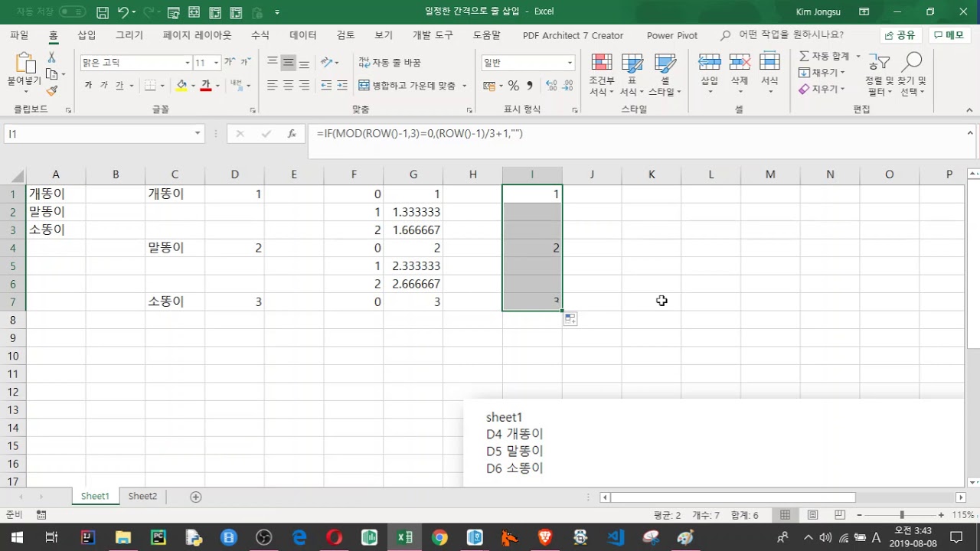Switch to Page Break Preview in status bar
The height and width of the screenshot is (551, 980).
click(x=839, y=515)
